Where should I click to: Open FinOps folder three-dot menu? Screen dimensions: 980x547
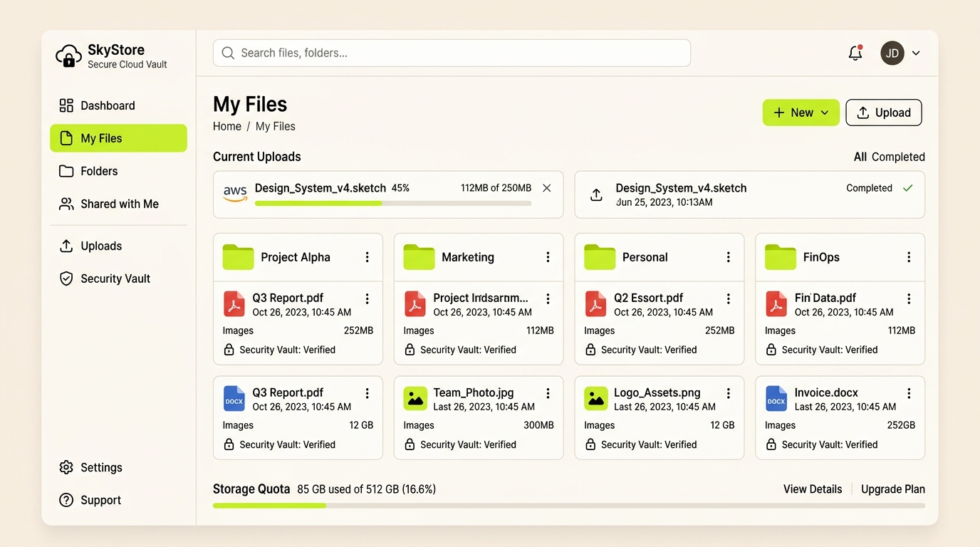coord(909,257)
